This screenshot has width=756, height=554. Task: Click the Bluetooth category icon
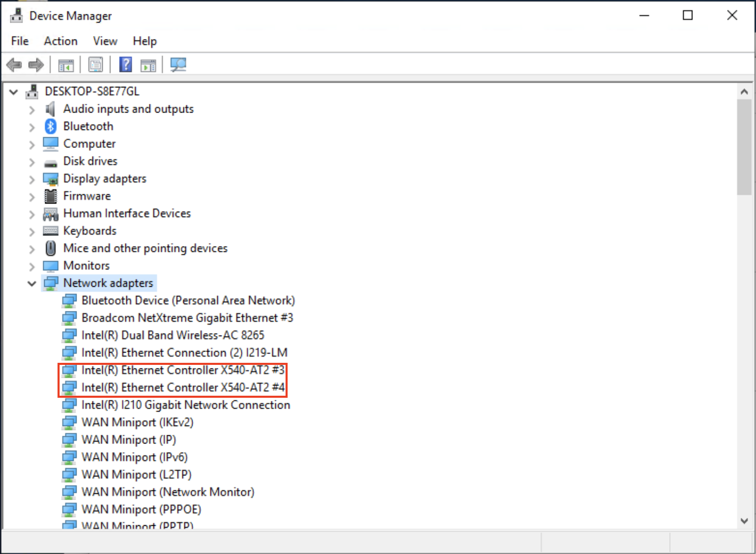click(50, 126)
